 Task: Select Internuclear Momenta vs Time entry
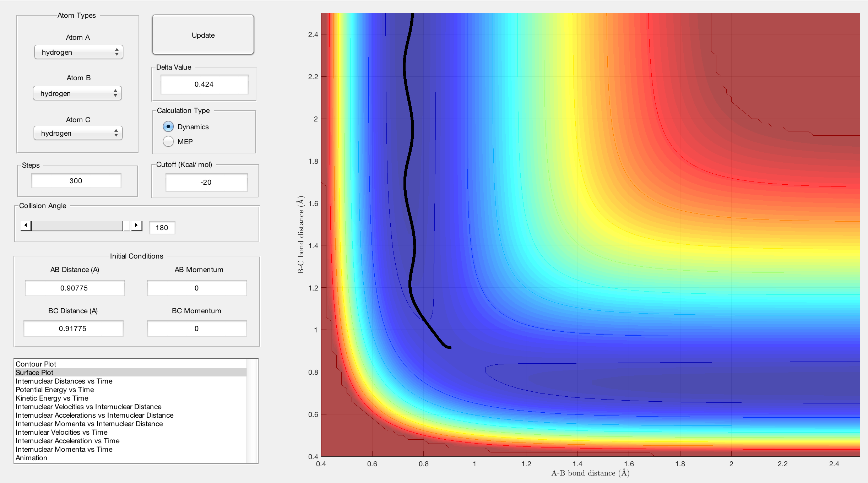(x=64, y=449)
